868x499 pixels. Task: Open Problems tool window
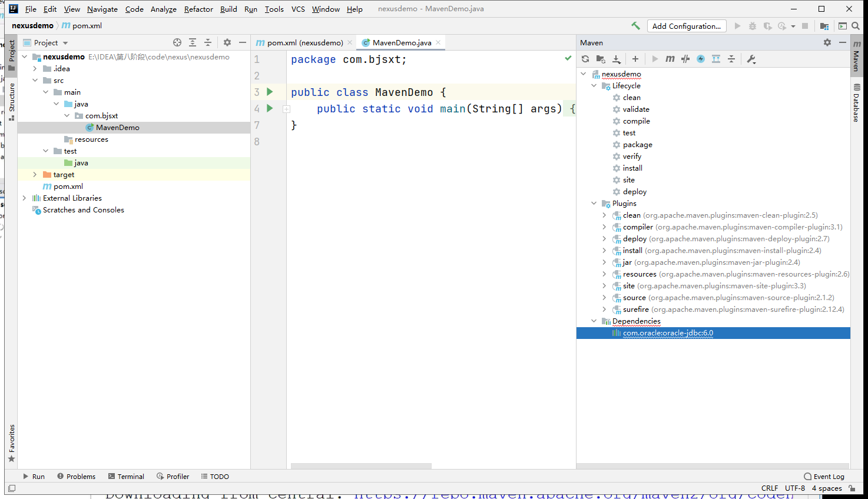(77, 477)
